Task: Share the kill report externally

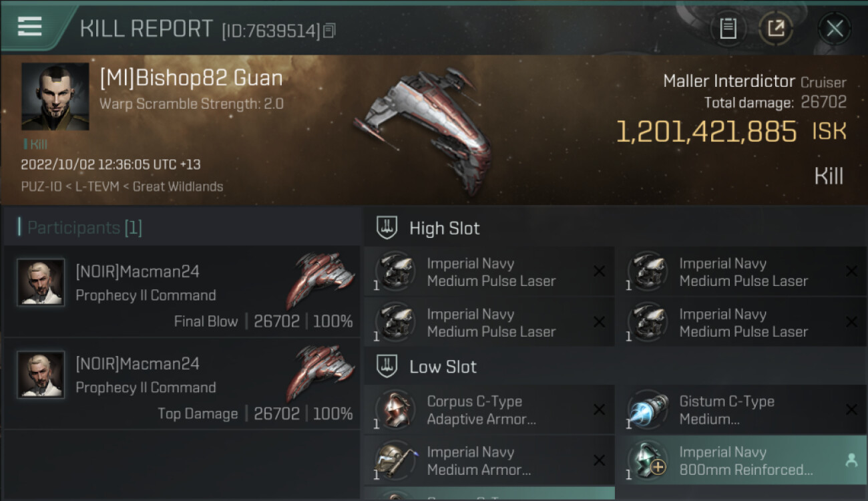Action: 776,29
